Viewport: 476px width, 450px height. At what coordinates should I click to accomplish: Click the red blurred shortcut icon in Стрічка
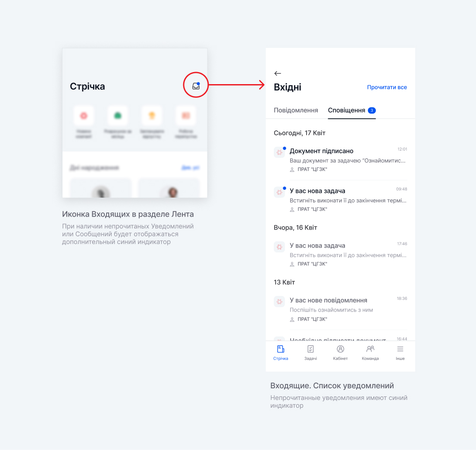[84, 116]
